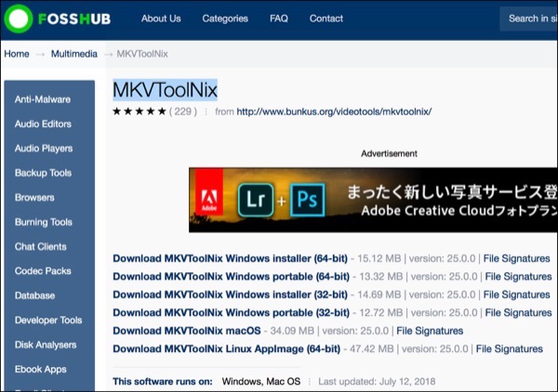Click 'Last updated: July 12, 2018' text
Viewport: 558px width, 392px height.
click(x=377, y=382)
